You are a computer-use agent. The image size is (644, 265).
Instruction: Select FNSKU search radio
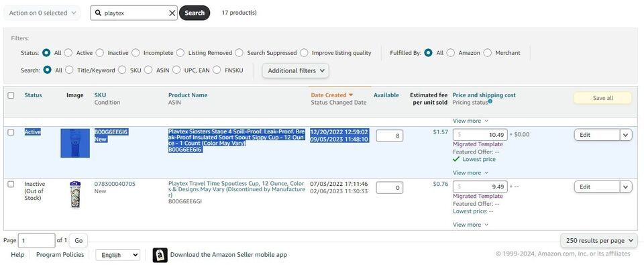[x=217, y=70]
